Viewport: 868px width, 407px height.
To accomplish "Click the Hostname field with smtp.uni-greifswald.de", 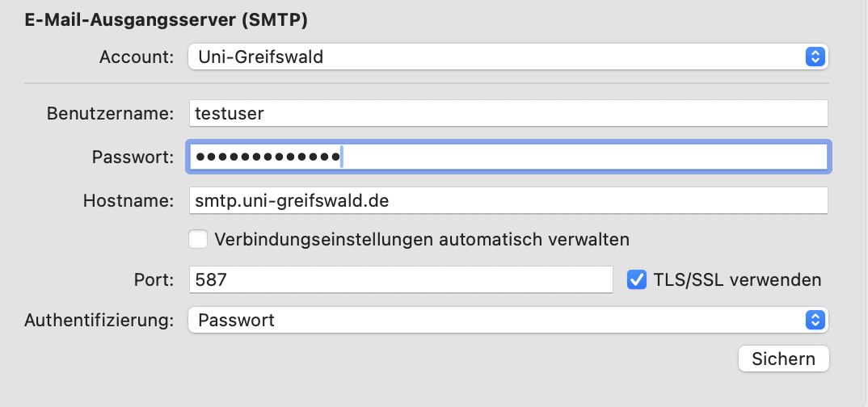I will click(x=508, y=200).
